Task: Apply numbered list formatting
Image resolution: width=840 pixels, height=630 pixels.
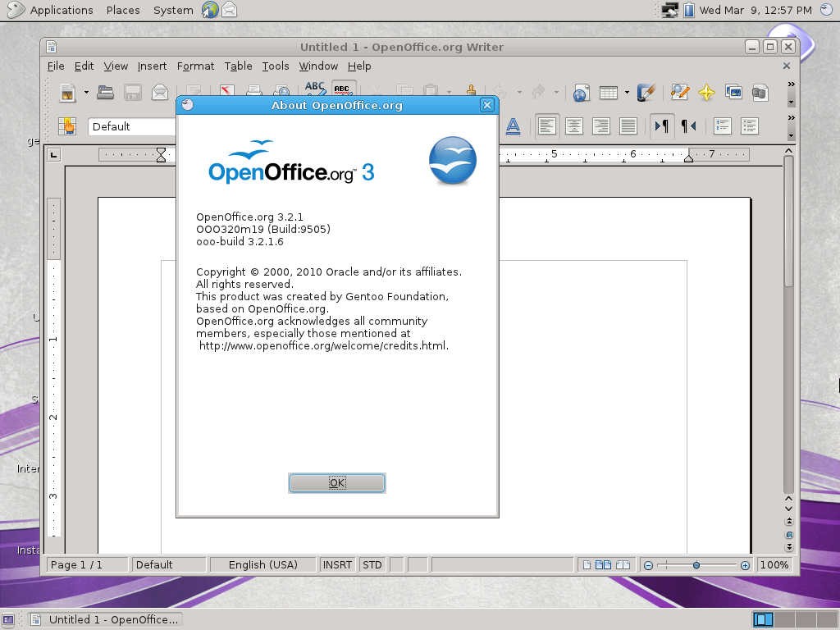Action: 722,126
